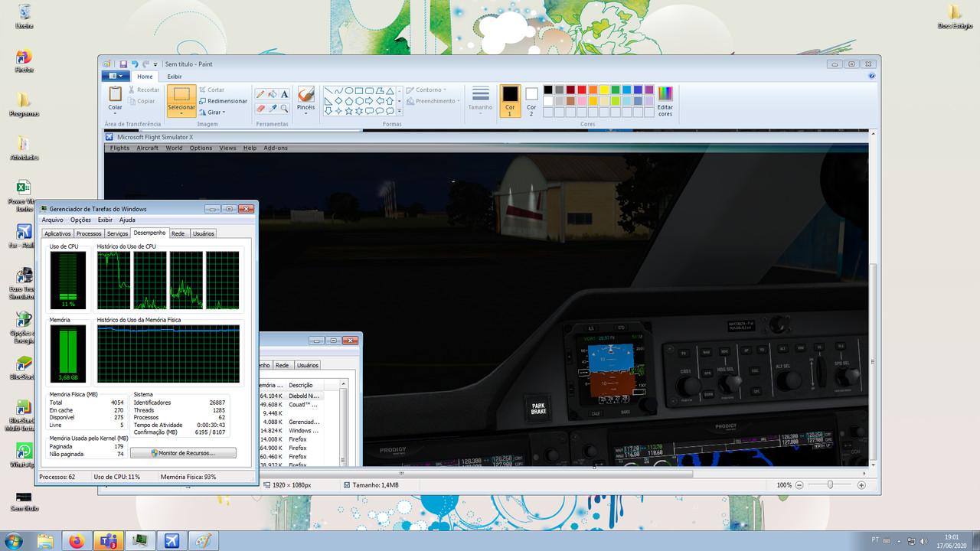Choose the five-point star shape
This screenshot has height=551, width=980.
pos(349,111)
